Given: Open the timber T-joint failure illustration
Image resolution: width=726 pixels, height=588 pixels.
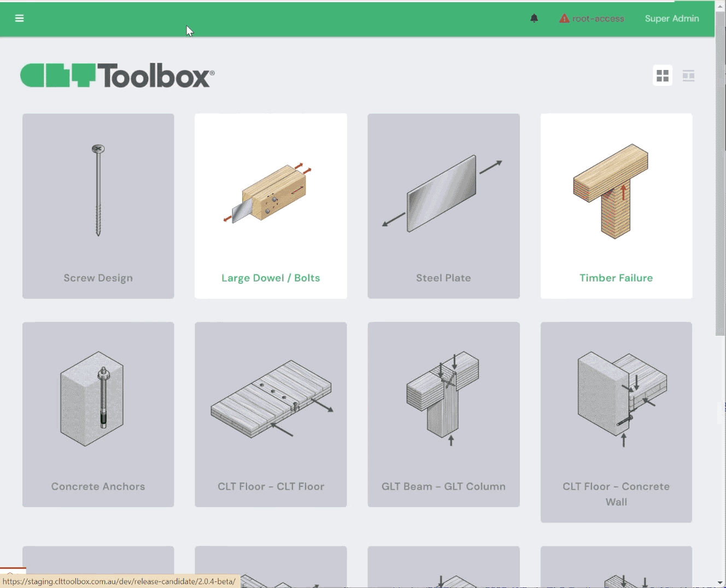Looking at the screenshot, I should [x=611, y=191].
